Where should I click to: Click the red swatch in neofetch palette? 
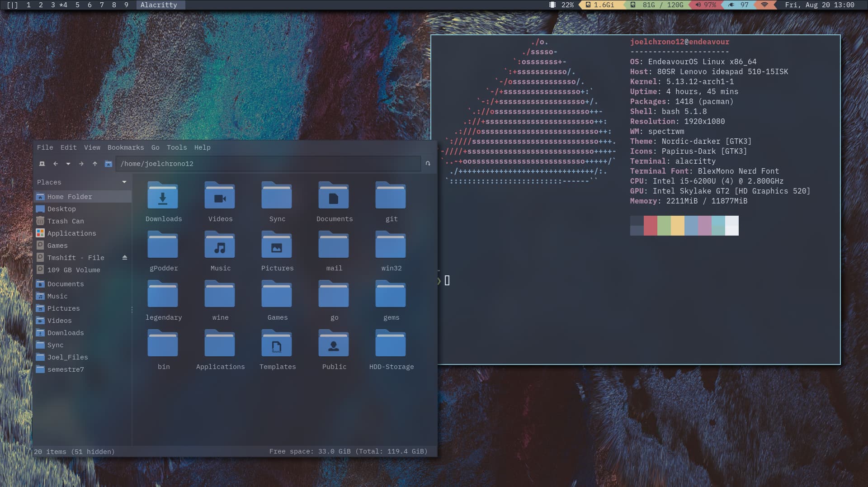pyautogui.click(x=651, y=226)
